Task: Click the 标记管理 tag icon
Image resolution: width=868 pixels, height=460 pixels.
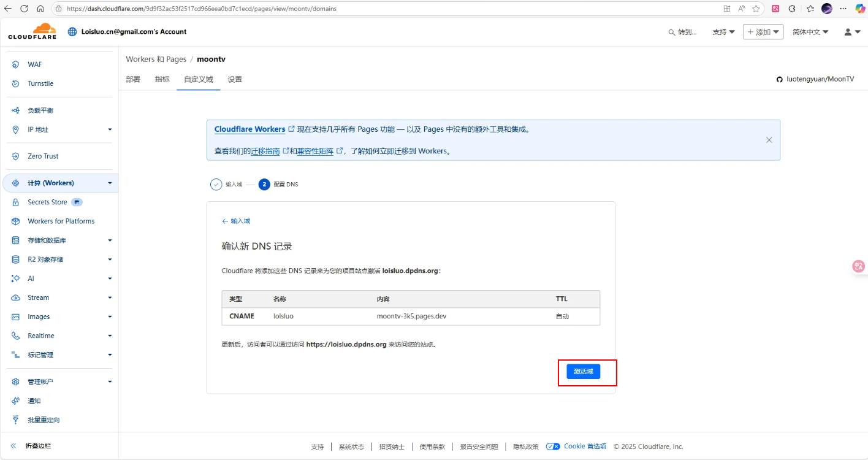Action: coord(15,355)
